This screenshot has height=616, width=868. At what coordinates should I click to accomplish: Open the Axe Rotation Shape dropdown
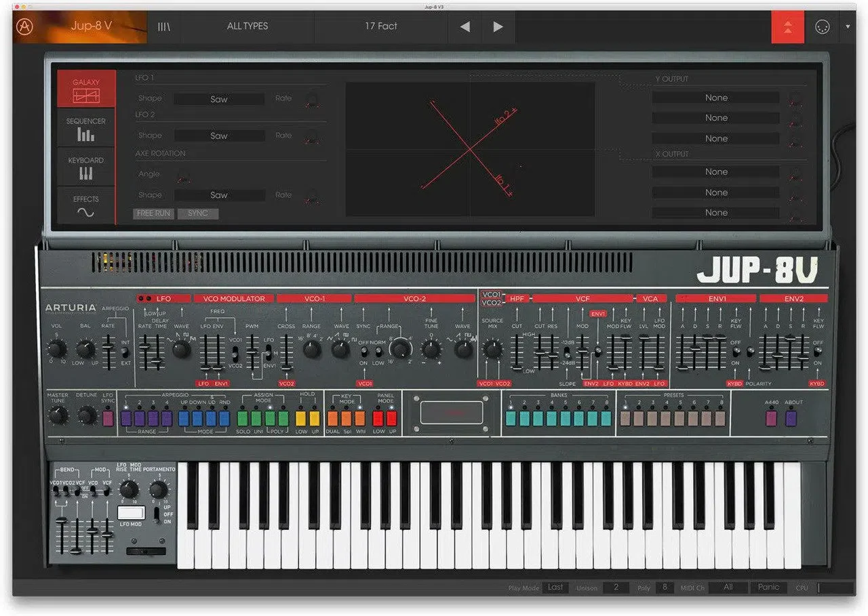[x=218, y=195]
